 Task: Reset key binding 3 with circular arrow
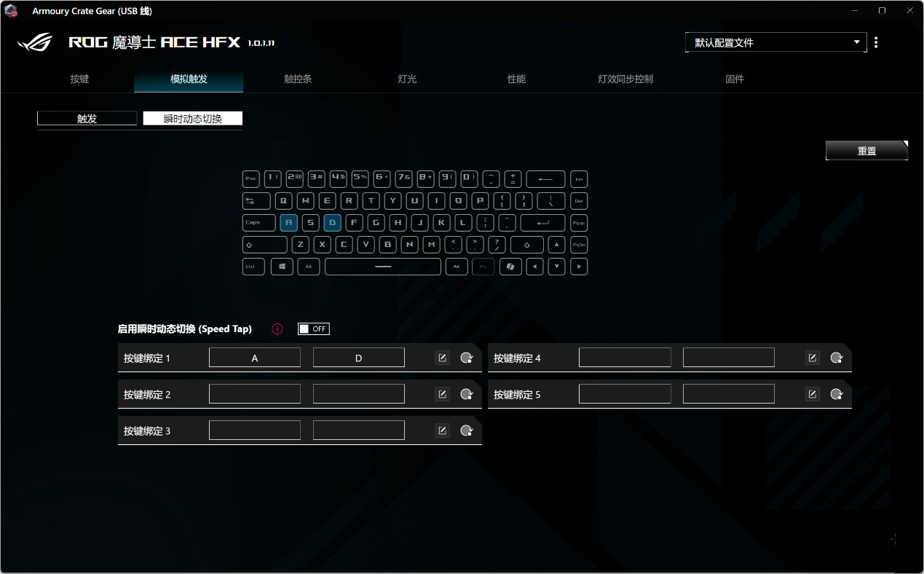click(x=467, y=430)
